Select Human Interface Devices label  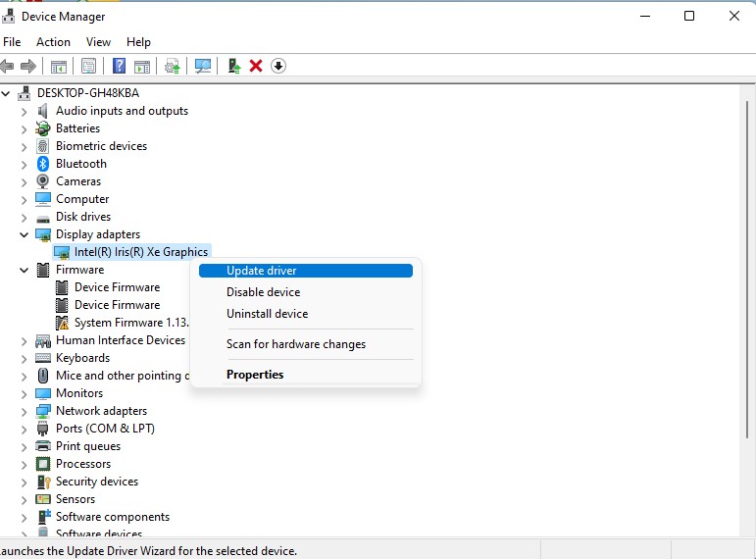(x=120, y=340)
